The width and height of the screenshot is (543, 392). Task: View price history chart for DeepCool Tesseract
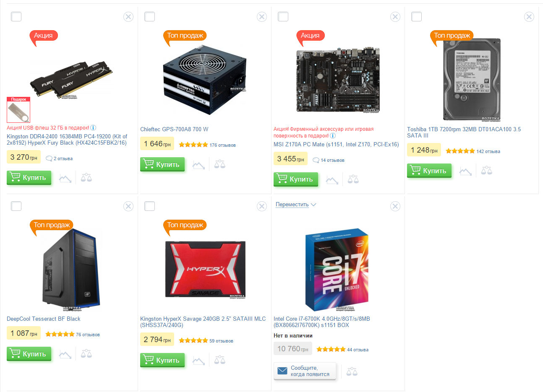tap(65, 354)
